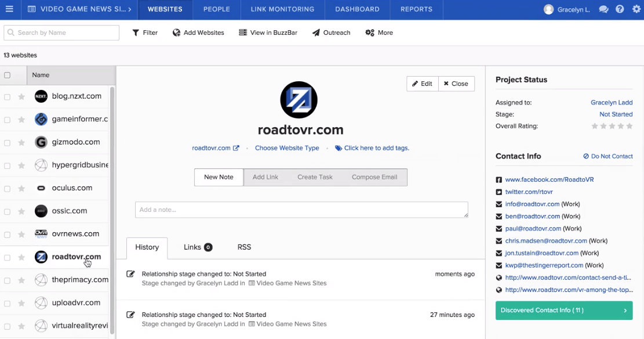644x339 pixels.
Task: Open the RSS tab
Action: click(x=244, y=247)
